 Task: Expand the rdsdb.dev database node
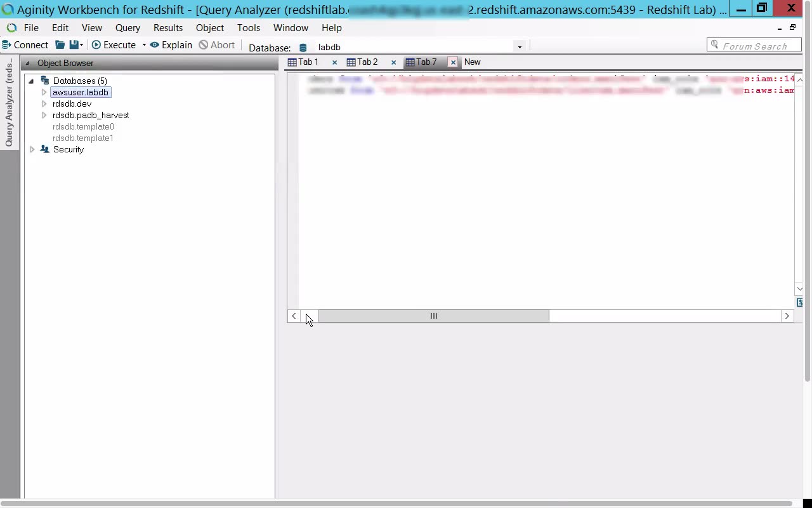pos(44,104)
